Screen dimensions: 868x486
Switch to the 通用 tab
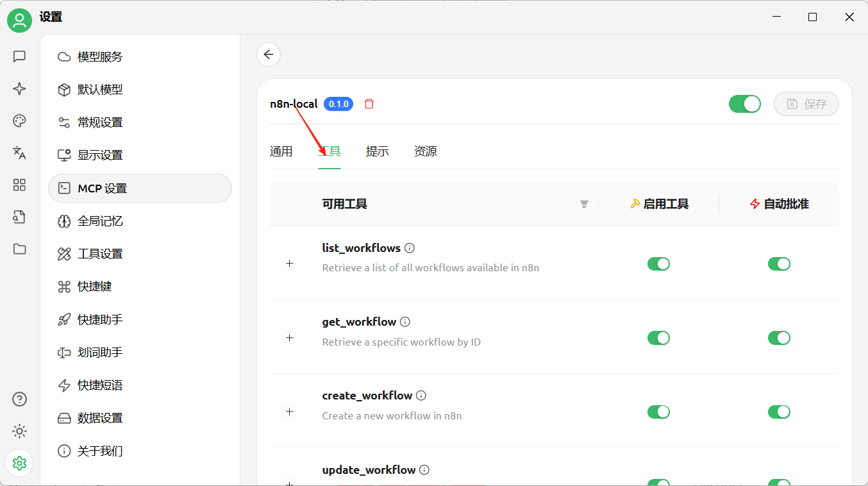click(281, 151)
